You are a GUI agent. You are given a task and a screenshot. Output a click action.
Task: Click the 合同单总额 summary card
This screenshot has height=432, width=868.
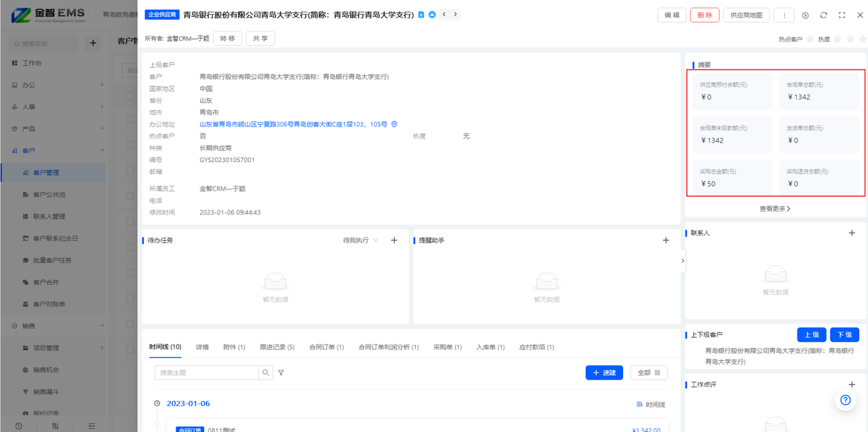pyautogui.click(x=818, y=91)
